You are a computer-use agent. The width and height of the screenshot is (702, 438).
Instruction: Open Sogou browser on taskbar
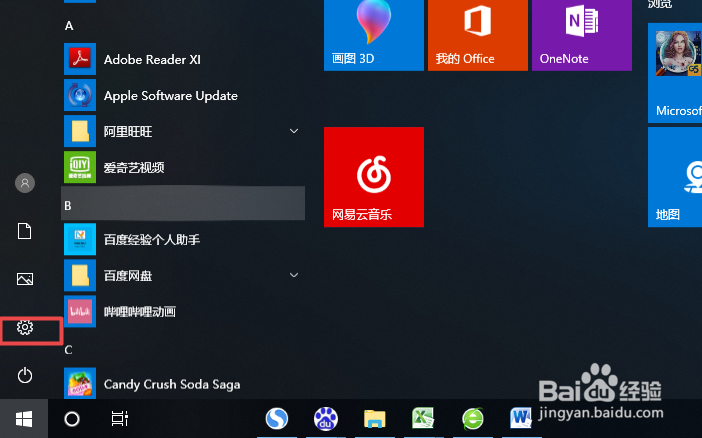point(277,419)
